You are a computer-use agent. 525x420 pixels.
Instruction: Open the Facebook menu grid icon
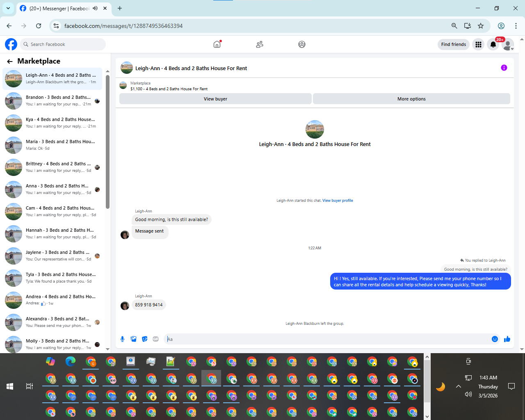coord(478,44)
